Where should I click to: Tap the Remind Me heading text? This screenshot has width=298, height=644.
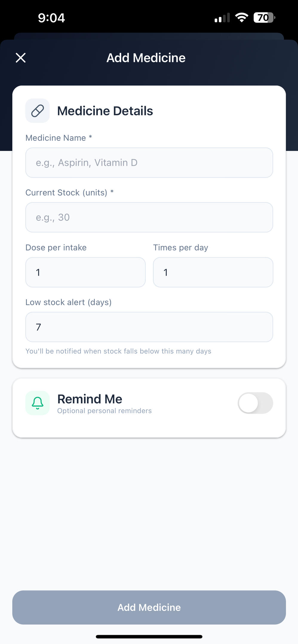tap(90, 399)
